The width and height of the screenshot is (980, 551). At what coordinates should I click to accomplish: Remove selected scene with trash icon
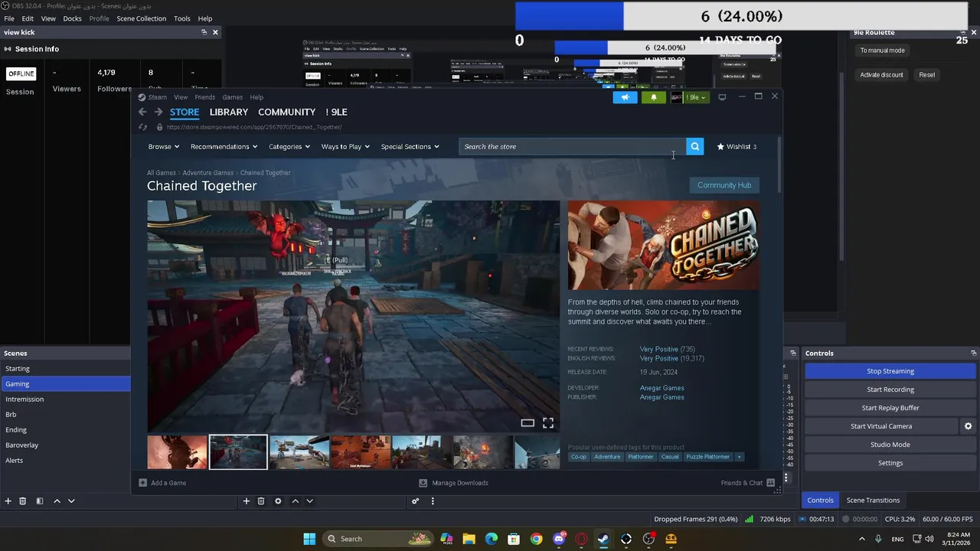[x=23, y=500]
